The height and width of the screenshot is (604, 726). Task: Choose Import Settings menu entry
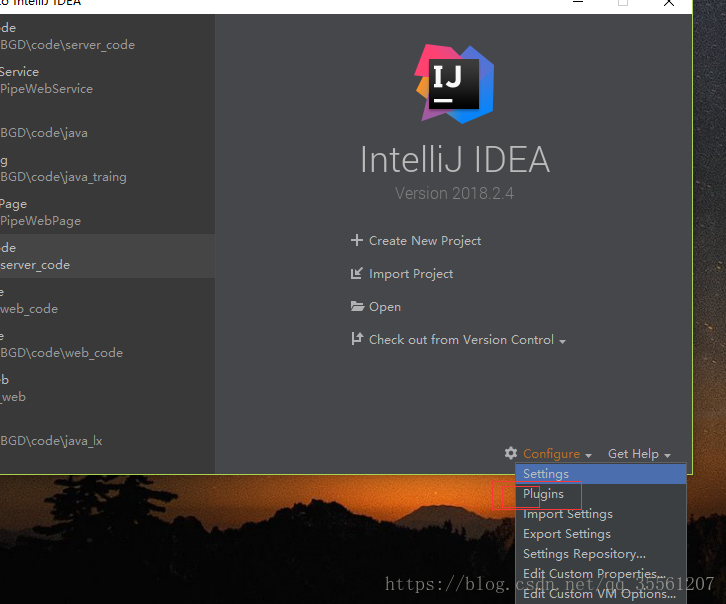pos(601,514)
